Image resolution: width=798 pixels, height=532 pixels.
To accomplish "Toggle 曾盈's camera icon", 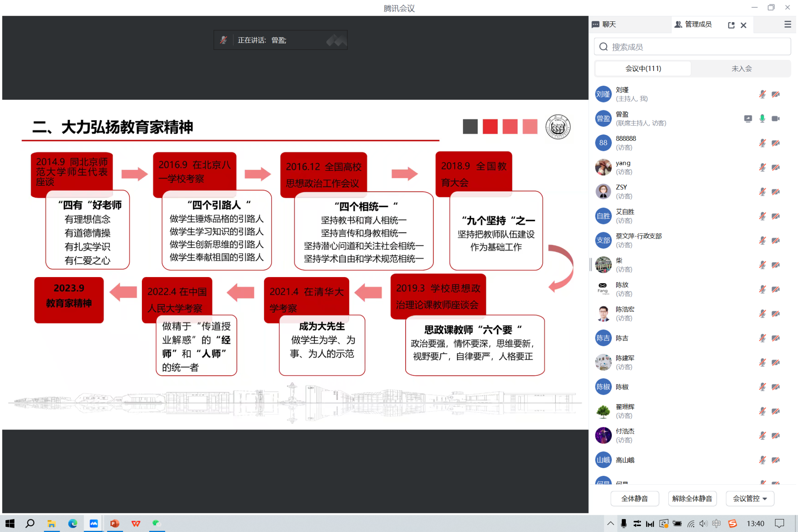I will point(775,119).
